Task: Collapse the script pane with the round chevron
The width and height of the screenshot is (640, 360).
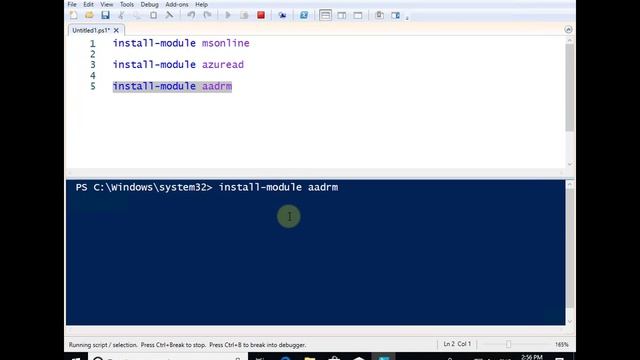Action: pyautogui.click(x=568, y=29)
